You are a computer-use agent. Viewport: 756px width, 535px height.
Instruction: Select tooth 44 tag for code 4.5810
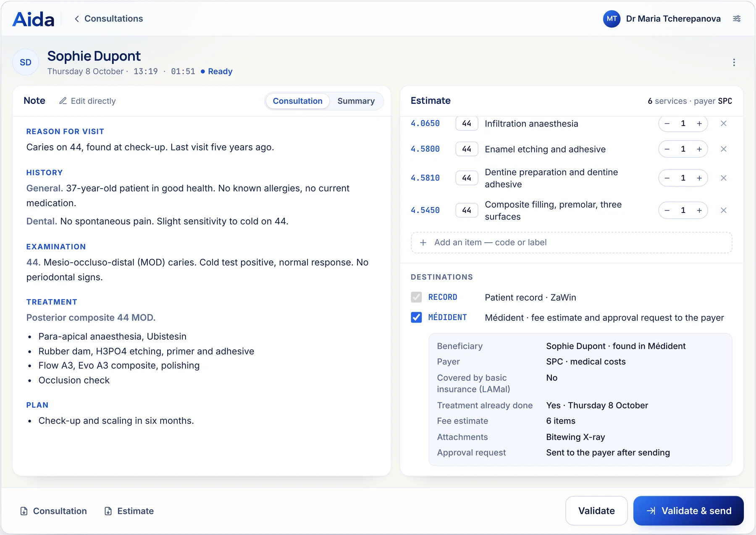[467, 178]
